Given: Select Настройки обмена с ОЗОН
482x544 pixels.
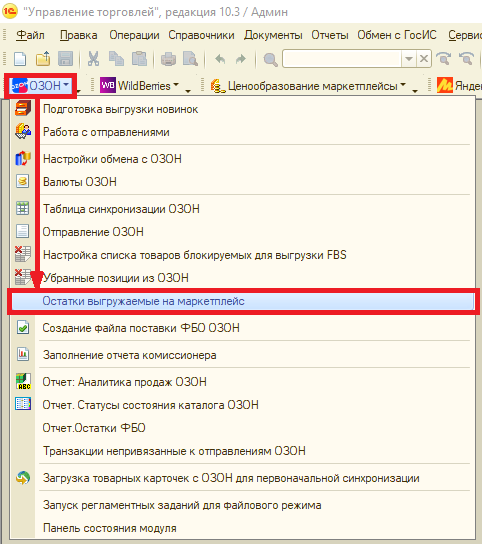Looking at the screenshot, I should point(243,159).
